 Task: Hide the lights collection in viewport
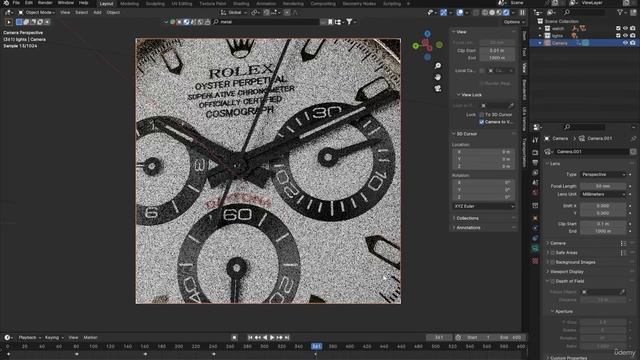[625, 36]
